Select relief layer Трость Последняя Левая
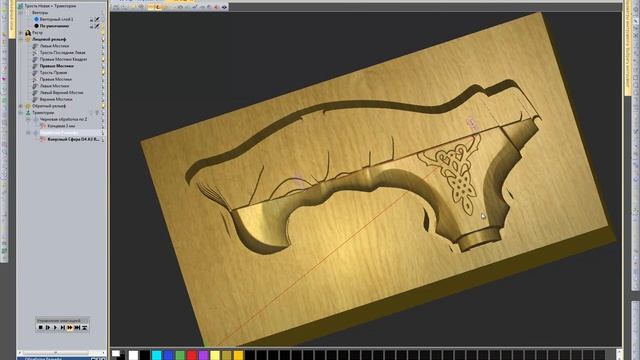 62,53
